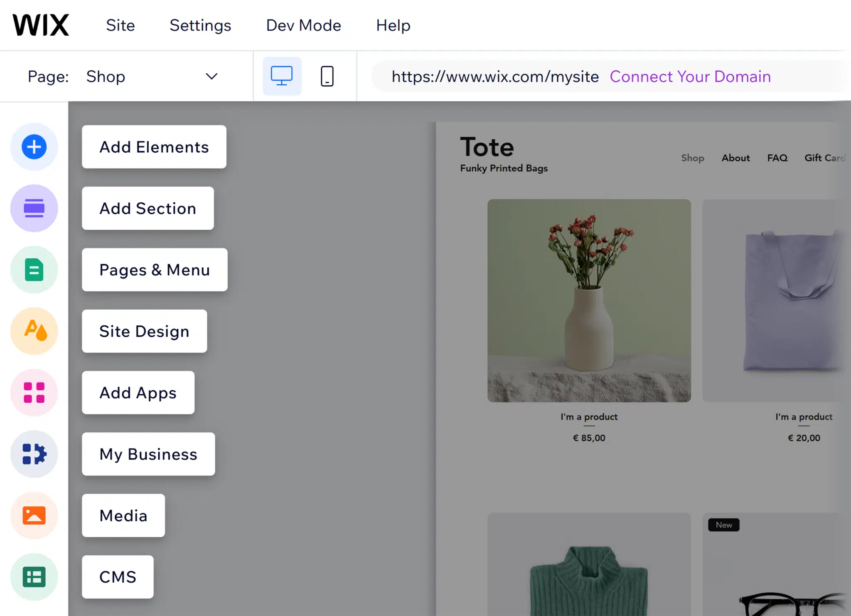
Task: Click the Add Section label
Action: [x=148, y=208]
